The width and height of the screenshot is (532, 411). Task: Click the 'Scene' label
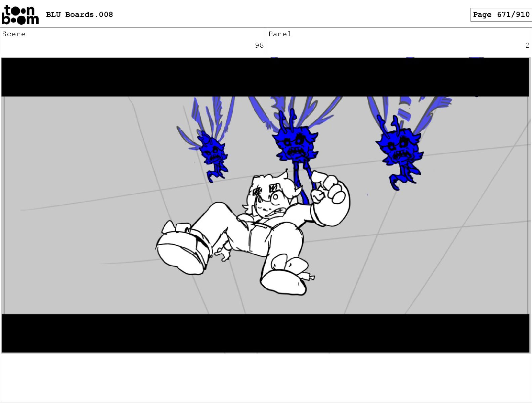(14, 34)
